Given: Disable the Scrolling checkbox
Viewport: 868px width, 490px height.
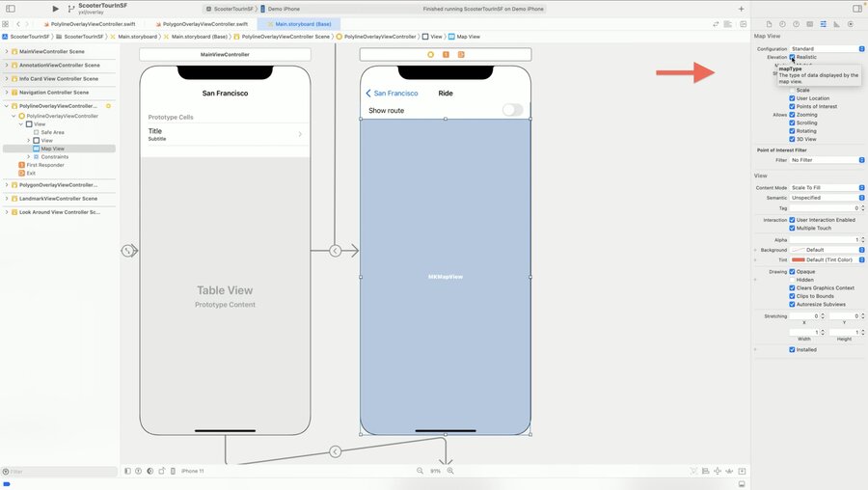Looking at the screenshot, I should coord(792,122).
